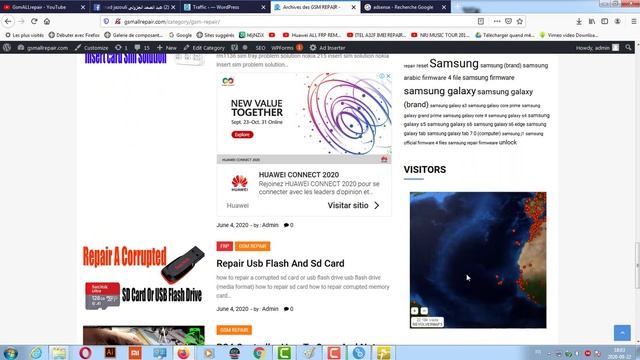Open Repair Usb Flash And Sd Card post
This screenshot has height=360, width=640.
[x=280, y=263]
